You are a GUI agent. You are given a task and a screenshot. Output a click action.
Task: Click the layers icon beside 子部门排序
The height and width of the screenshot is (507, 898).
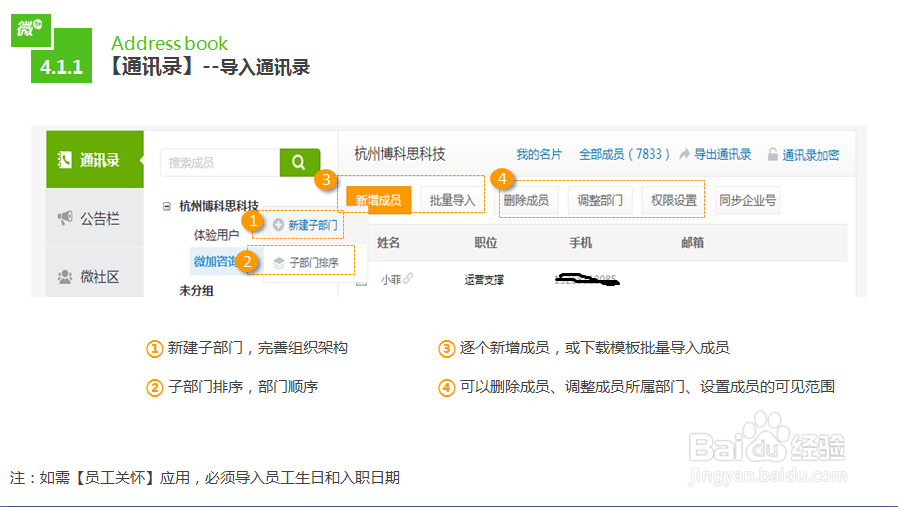click(x=279, y=263)
